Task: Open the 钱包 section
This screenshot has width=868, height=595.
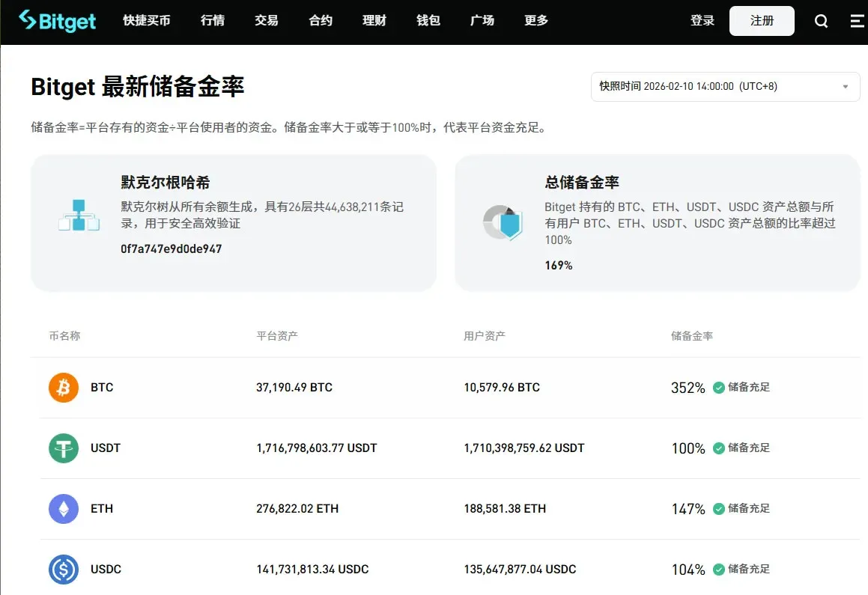Action: point(428,21)
